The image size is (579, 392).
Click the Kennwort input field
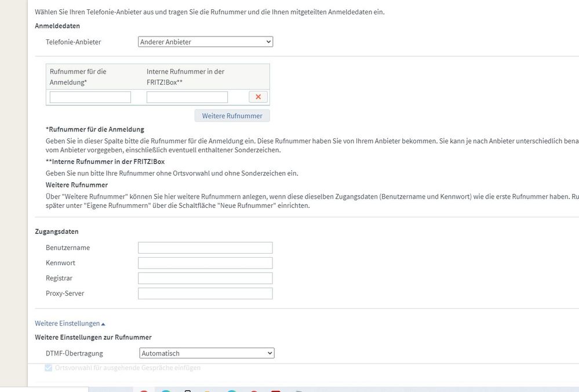pos(205,263)
